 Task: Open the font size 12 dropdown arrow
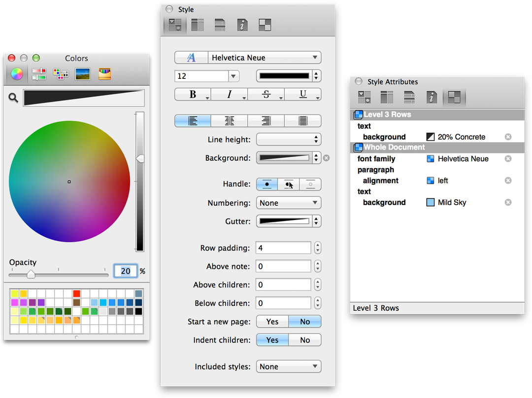pyautogui.click(x=233, y=76)
